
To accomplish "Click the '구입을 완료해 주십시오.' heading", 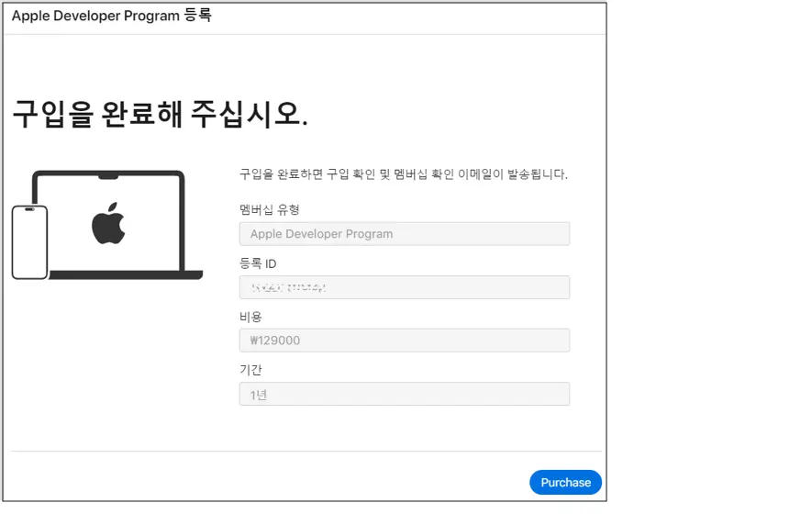I will [160, 114].
